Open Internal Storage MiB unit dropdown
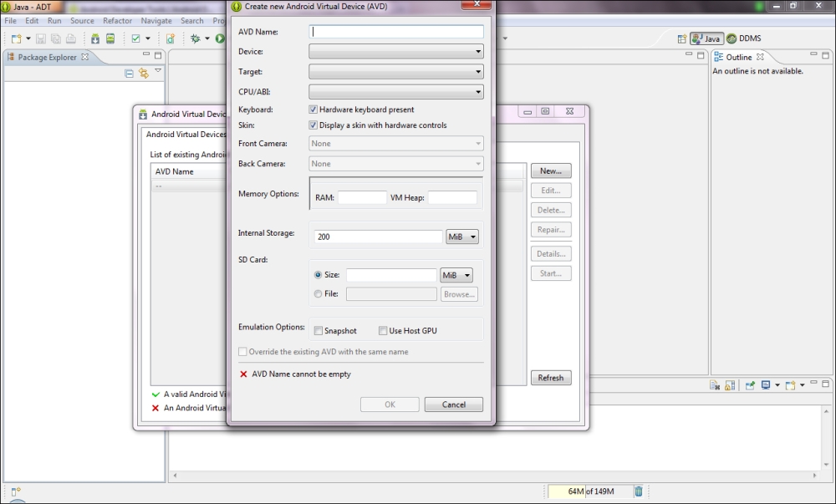 coord(462,237)
